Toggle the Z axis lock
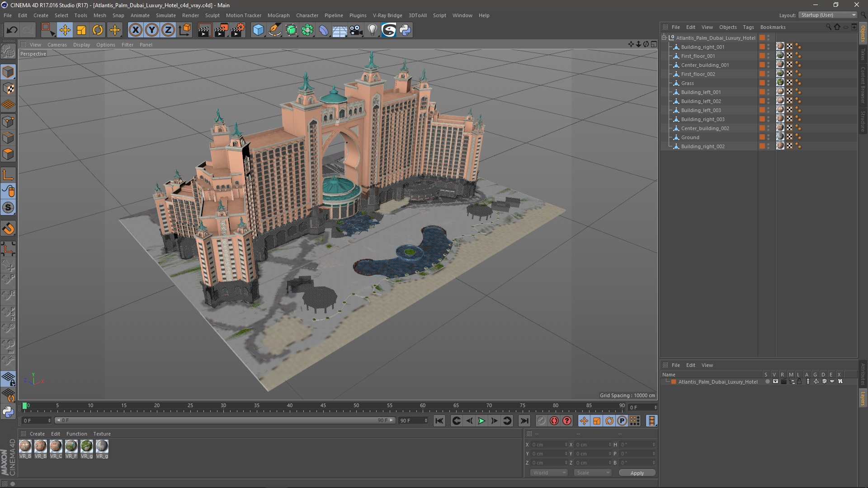Screen dimensions: 868x488 pyautogui.click(x=168, y=30)
